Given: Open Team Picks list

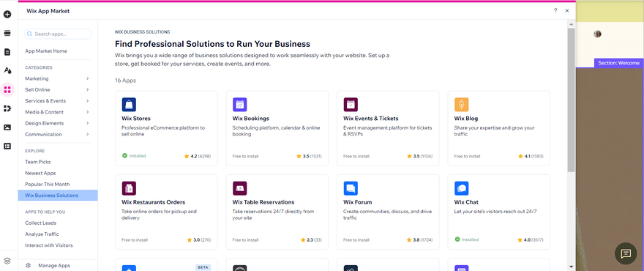Looking at the screenshot, I should pos(38,162).
